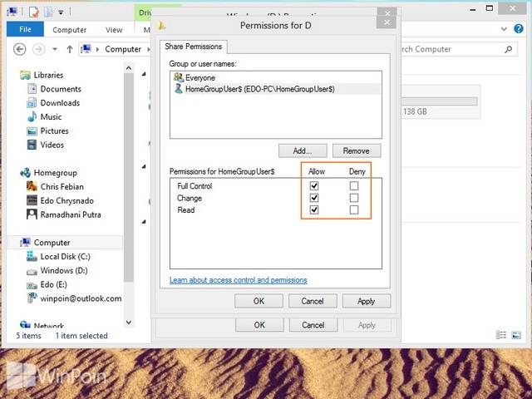Click OK in the Properties dialog behind

(x=259, y=325)
